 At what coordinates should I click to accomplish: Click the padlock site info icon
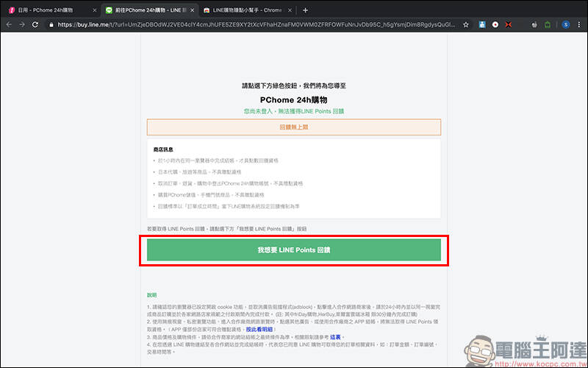tap(51, 25)
